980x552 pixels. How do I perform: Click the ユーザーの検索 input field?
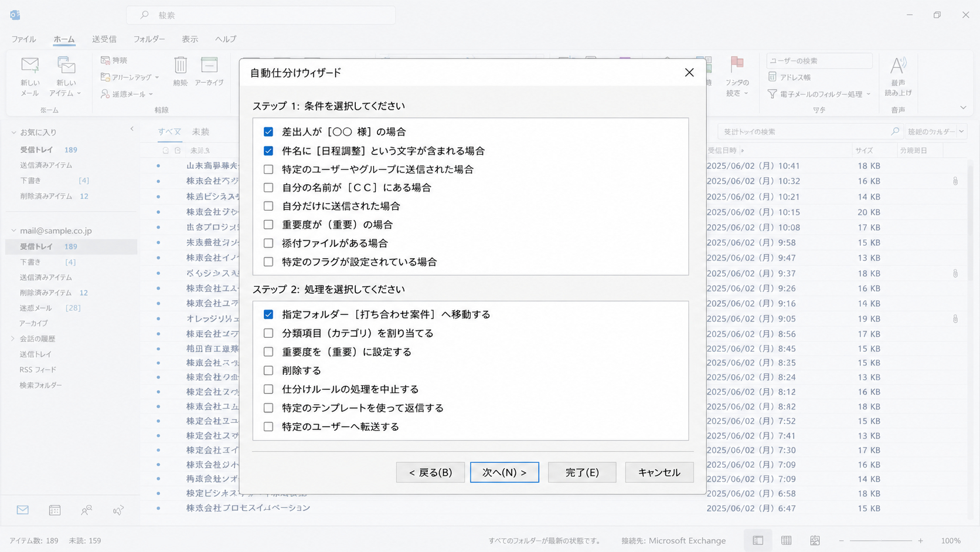pos(819,60)
